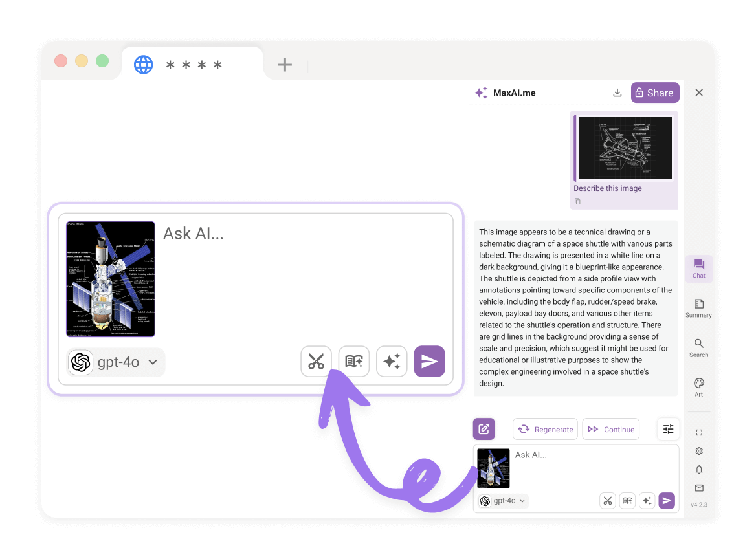Click the Continue button

point(611,429)
